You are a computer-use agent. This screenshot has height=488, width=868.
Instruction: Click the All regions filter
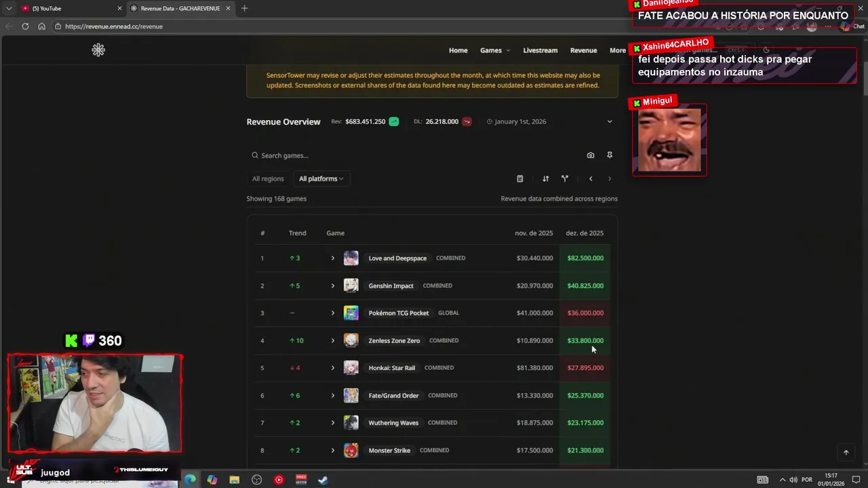click(x=268, y=179)
